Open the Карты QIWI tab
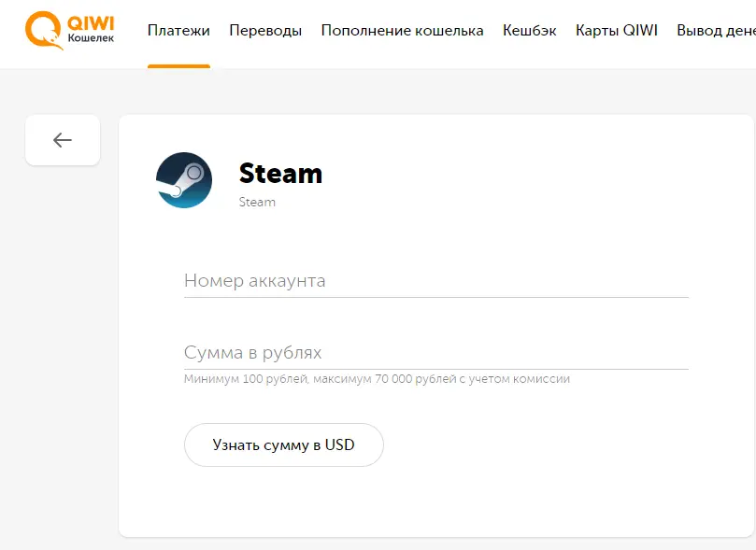The height and width of the screenshot is (550, 756). pos(617,31)
